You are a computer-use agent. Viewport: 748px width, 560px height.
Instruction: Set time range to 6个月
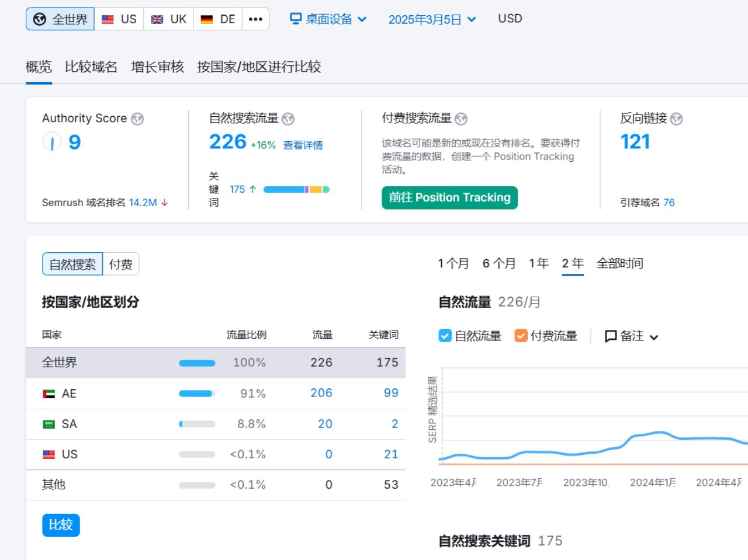[499, 263]
